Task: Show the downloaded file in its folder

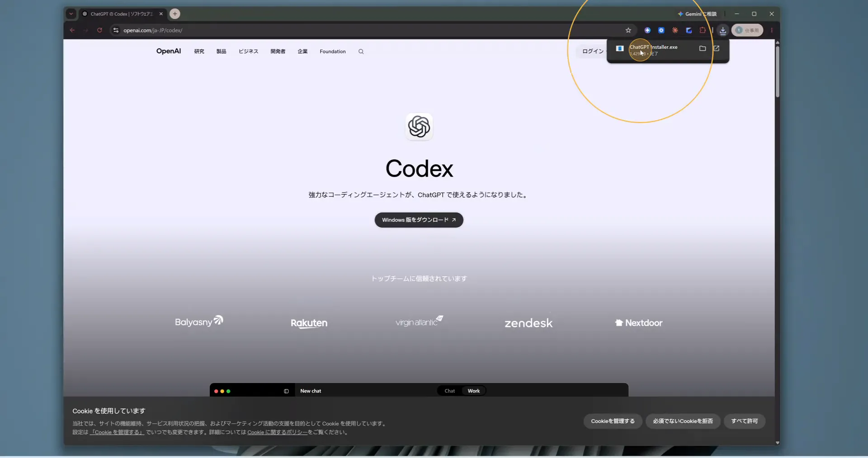Action: click(x=703, y=48)
